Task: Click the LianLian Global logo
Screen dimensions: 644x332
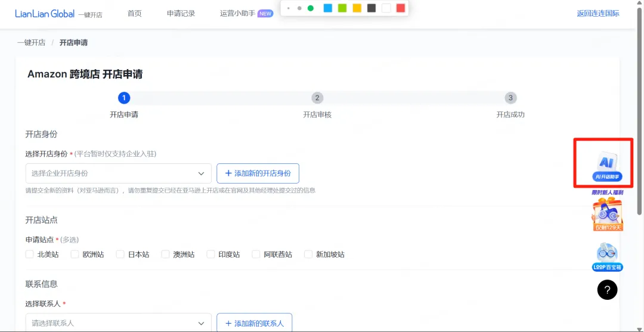Action: (x=45, y=14)
